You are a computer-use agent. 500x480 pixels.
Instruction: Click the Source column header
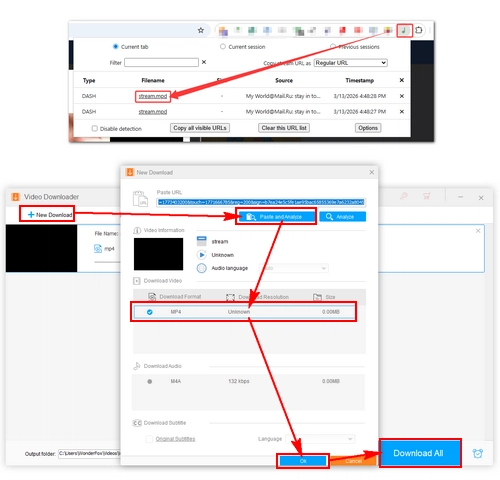284,80
